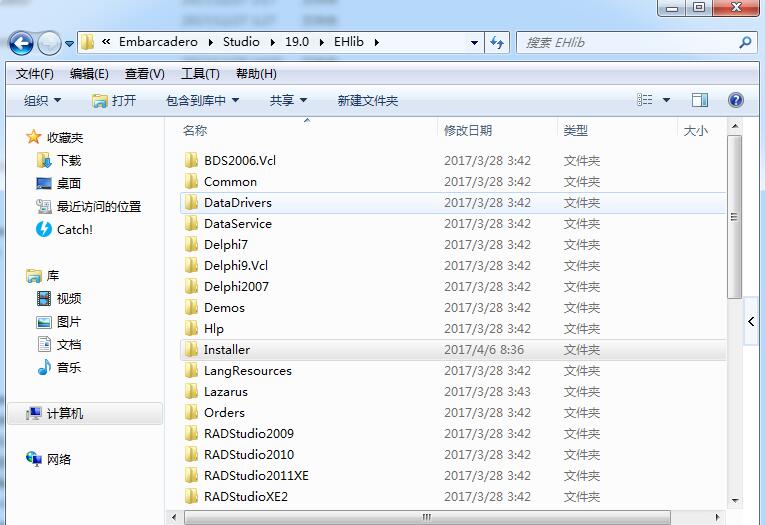Select the Hlp folder icon

pos(191,328)
